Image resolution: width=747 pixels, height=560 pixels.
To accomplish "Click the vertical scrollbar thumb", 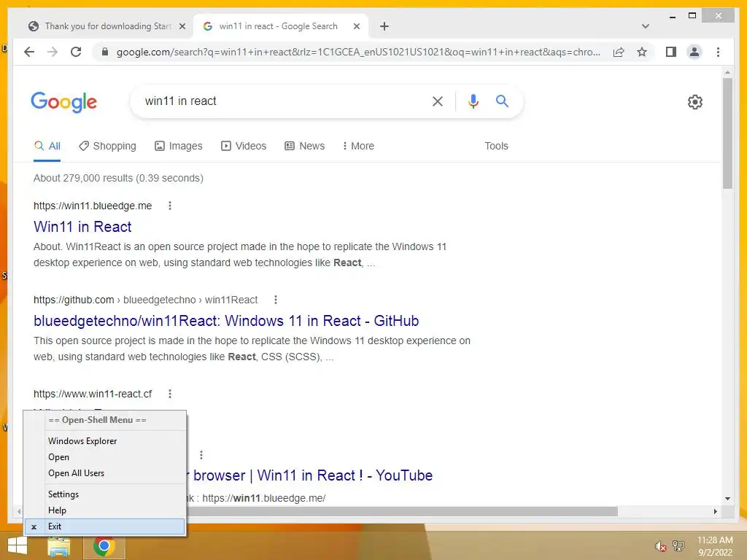I will (727, 133).
